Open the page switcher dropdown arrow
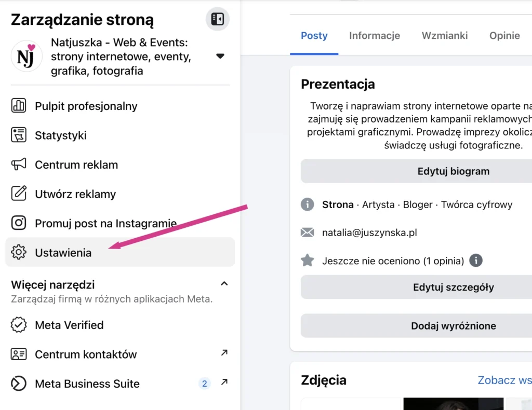 pos(220,56)
